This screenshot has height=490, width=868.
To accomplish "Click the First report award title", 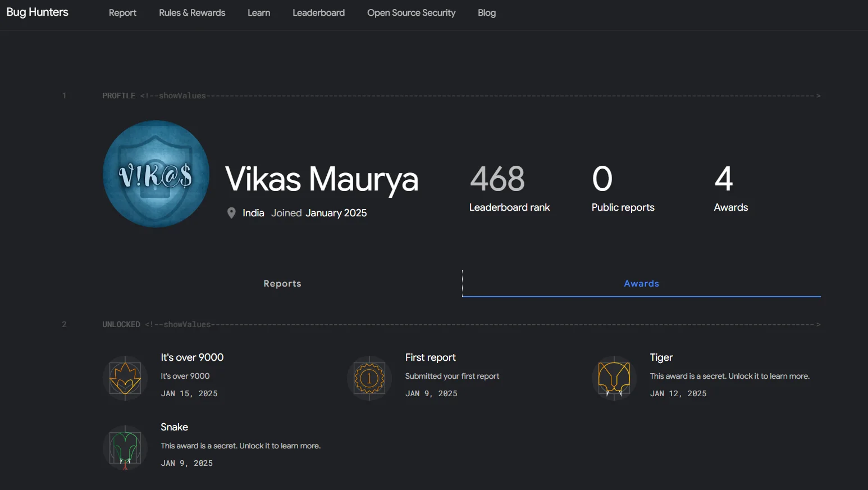I will (431, 357).
